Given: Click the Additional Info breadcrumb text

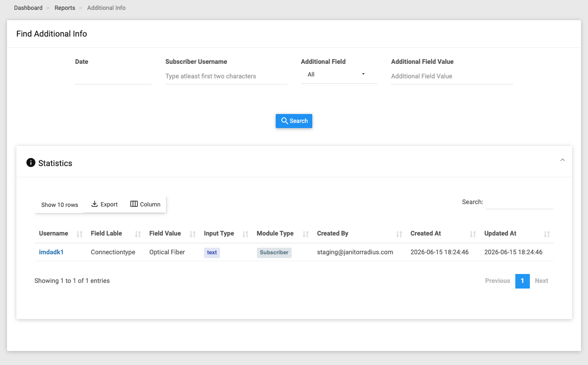Looking at the screenshot, I should point(106,8).
